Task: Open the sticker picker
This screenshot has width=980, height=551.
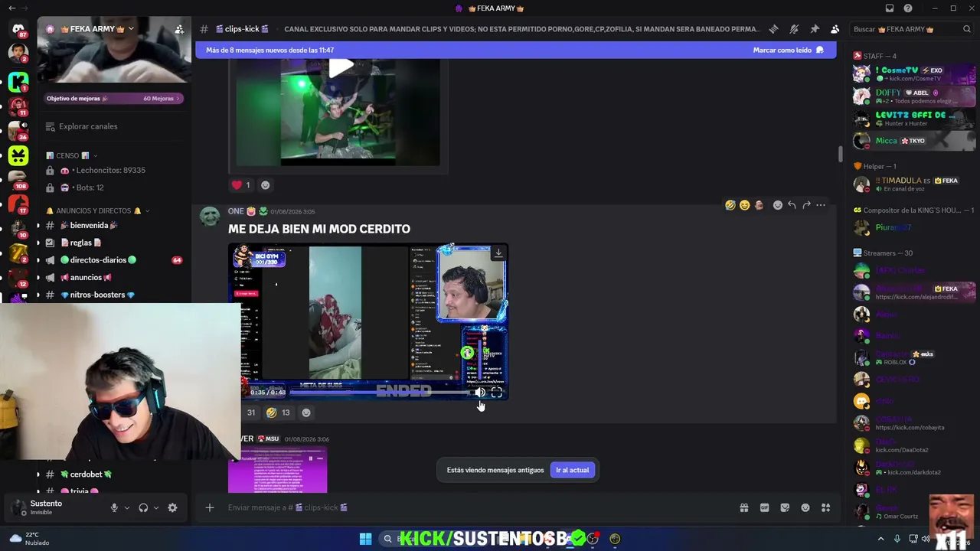Action: pyautogui.click(x=785, y=507)
